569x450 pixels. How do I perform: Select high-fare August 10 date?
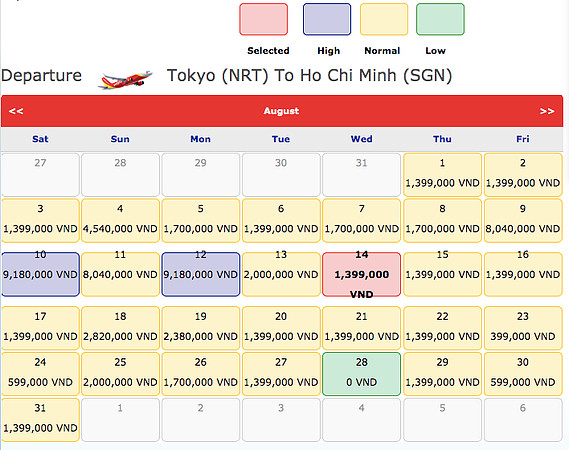pyautogui.click(x=40, y=274)
